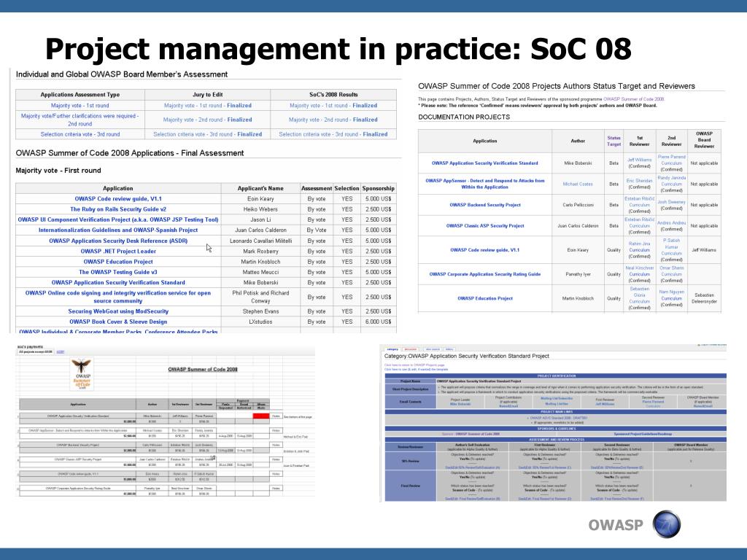Open 'OWASP Education Project' in Final Assessment table
747x560 pixels.
click(118, 262)
